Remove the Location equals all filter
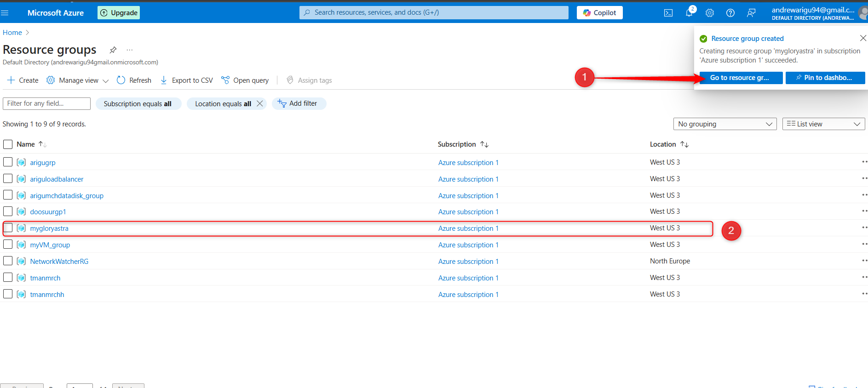 [260, 103]
